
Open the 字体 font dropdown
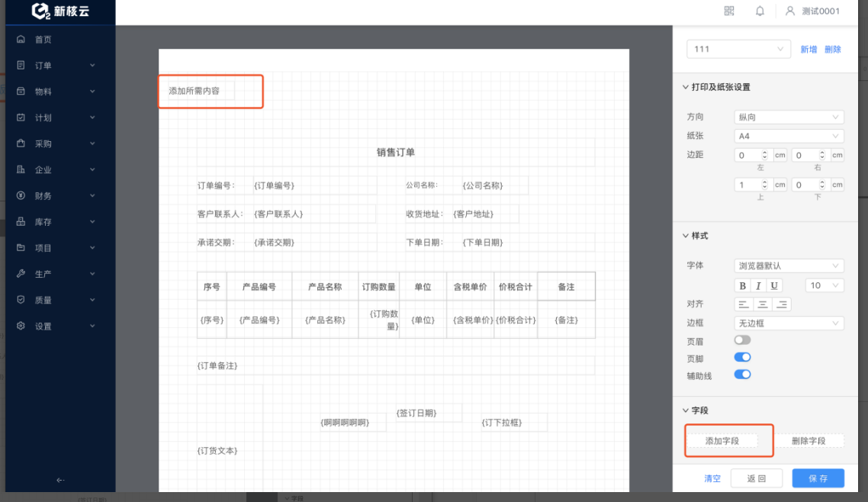[789, 265]
